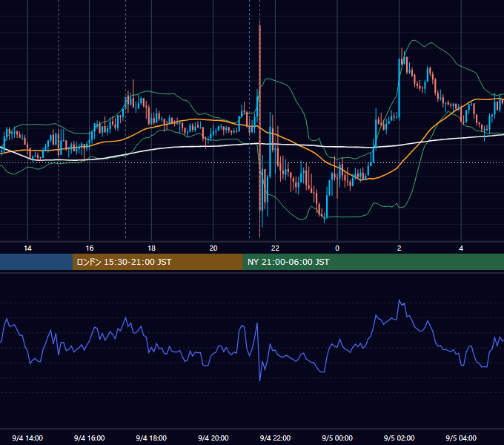
Task: Click the 20 hour label on time axis
Action: (213, 248)
